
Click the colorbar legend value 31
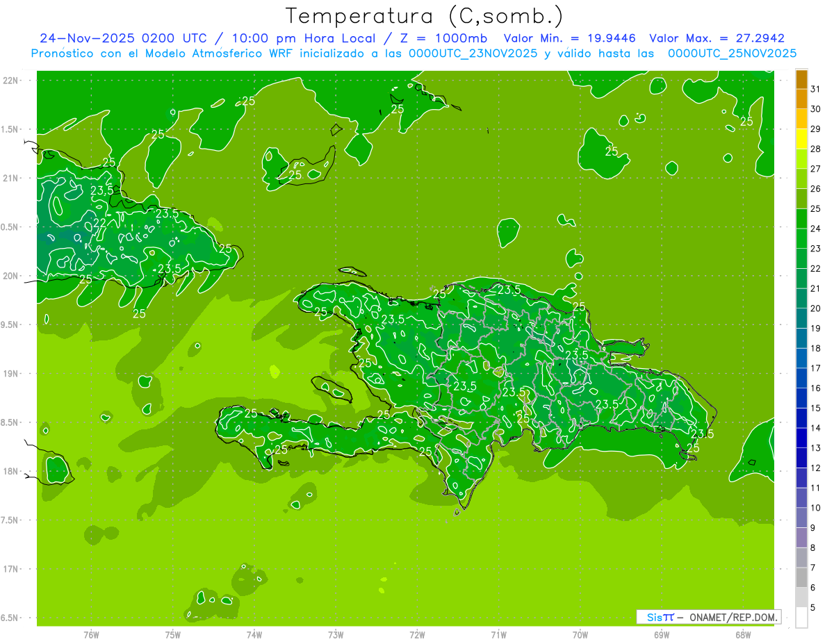tap(815, 89)
